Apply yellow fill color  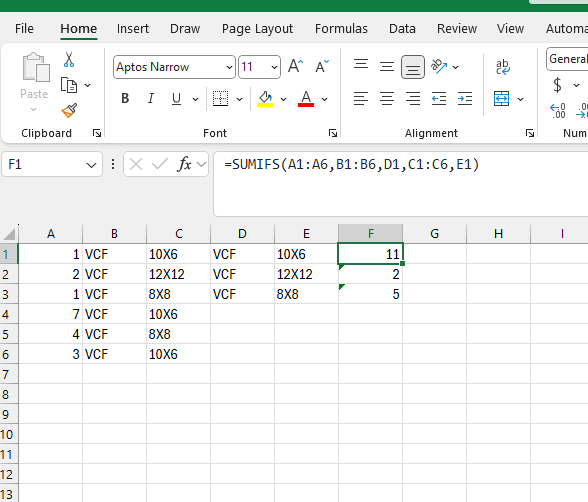pos(265,99)
